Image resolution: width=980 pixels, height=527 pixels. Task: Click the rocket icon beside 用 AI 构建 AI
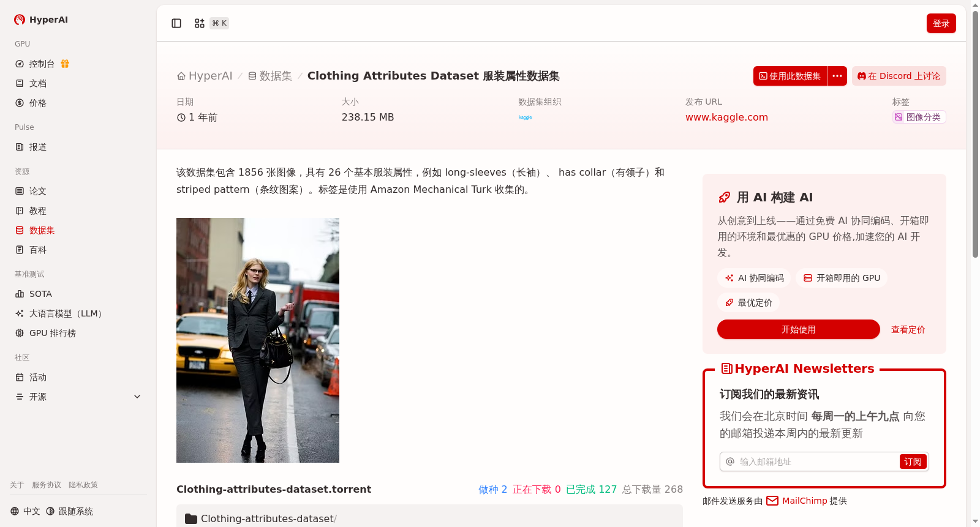tap(725, 197)
